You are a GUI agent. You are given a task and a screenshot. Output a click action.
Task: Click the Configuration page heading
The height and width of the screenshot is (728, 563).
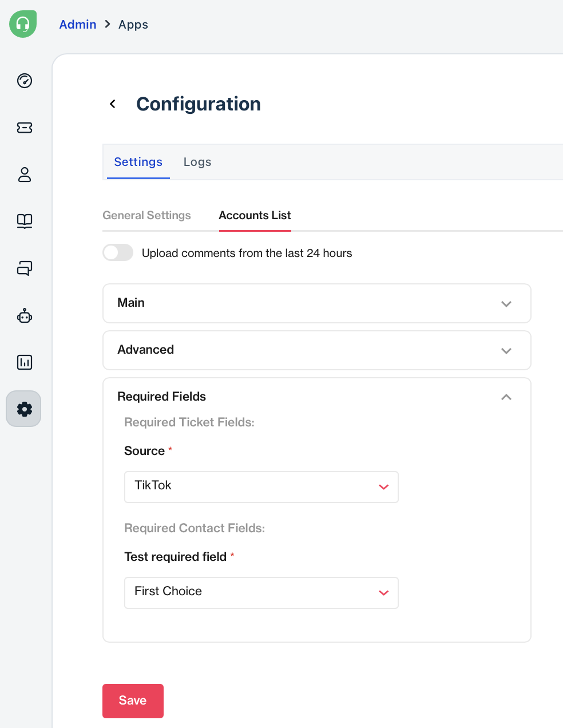(199, 104)
